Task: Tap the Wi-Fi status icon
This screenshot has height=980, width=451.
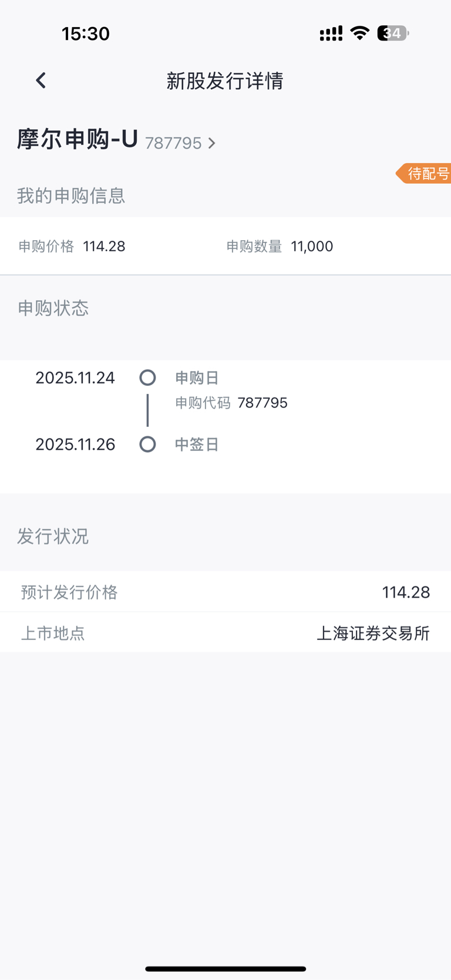Action: pos(359,33)
